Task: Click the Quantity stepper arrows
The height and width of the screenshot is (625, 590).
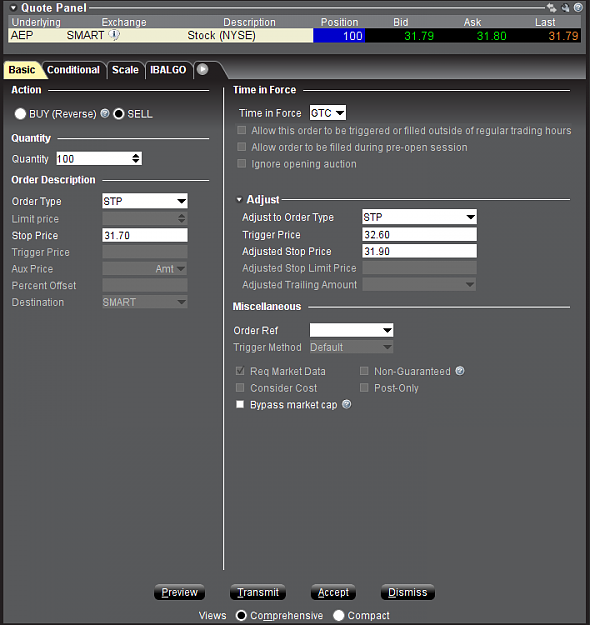Action: [x=136, y=158]
